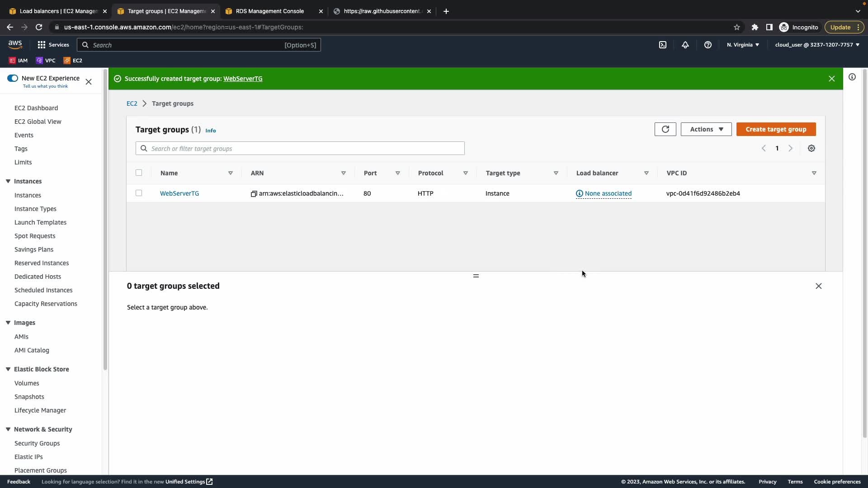Open the notifications bell icon
868x488 pixels.
point(685,45)
